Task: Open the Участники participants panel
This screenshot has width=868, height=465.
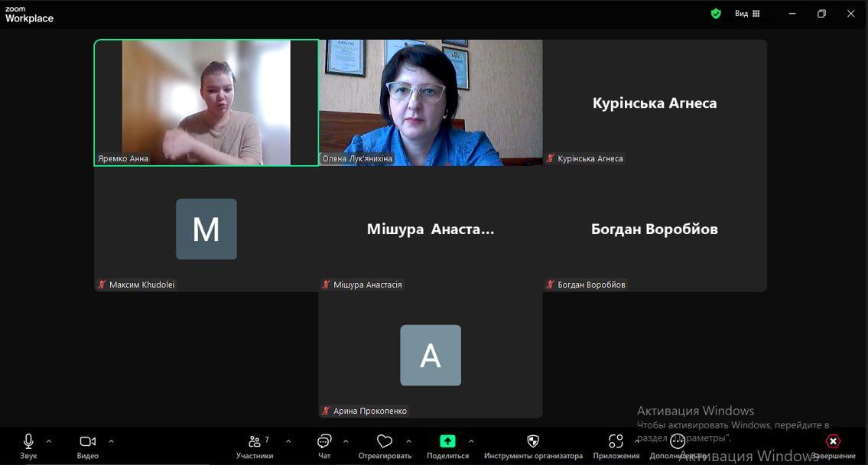Action: (x=255, y=441)
